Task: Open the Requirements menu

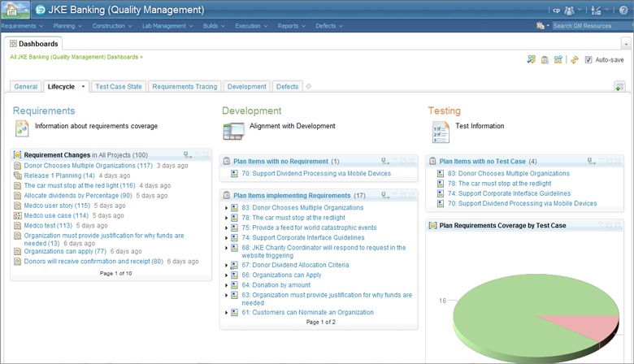Action: 22,26
